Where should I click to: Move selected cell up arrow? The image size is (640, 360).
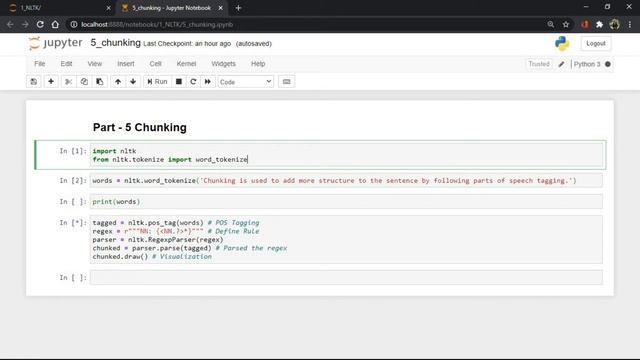118,82
